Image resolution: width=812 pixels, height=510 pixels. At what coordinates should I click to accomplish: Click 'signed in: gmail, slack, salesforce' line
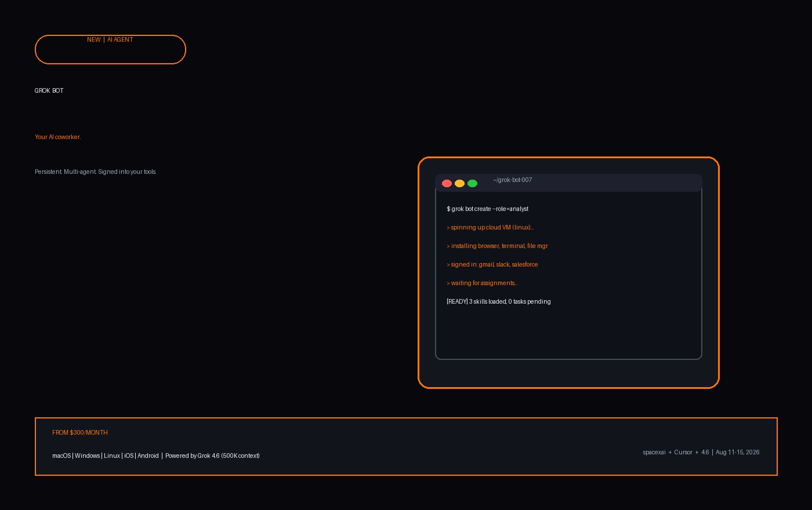pyautogui.click(x=492, y=264)
